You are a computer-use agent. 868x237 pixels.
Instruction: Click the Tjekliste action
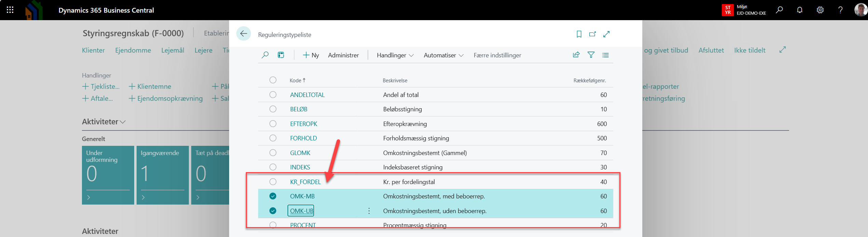click(101, 86)
